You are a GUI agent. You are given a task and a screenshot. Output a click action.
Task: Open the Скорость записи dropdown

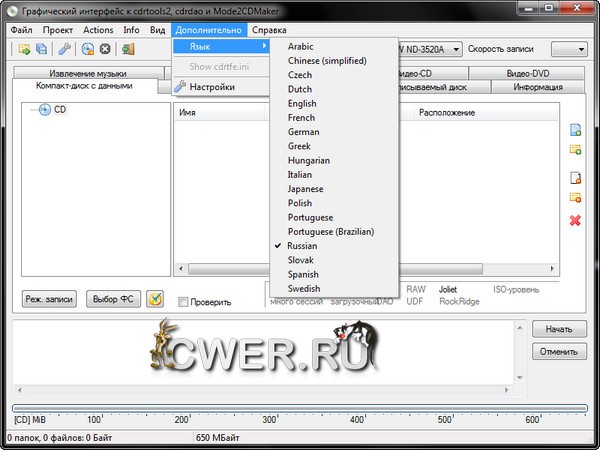point(568,49)
